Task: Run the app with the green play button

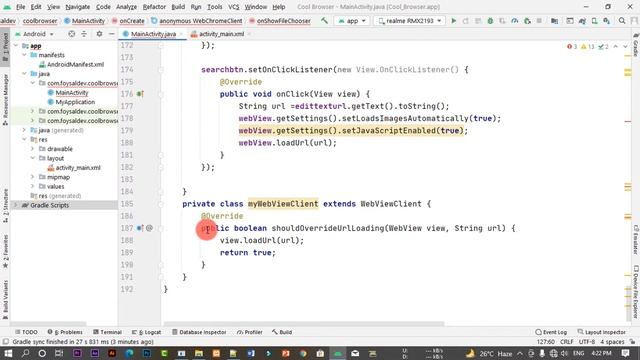Action: [x=453, y=21]
